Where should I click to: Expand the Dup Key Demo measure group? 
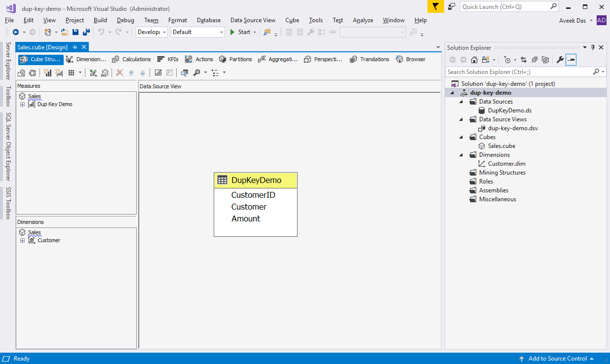click(23, 105)
